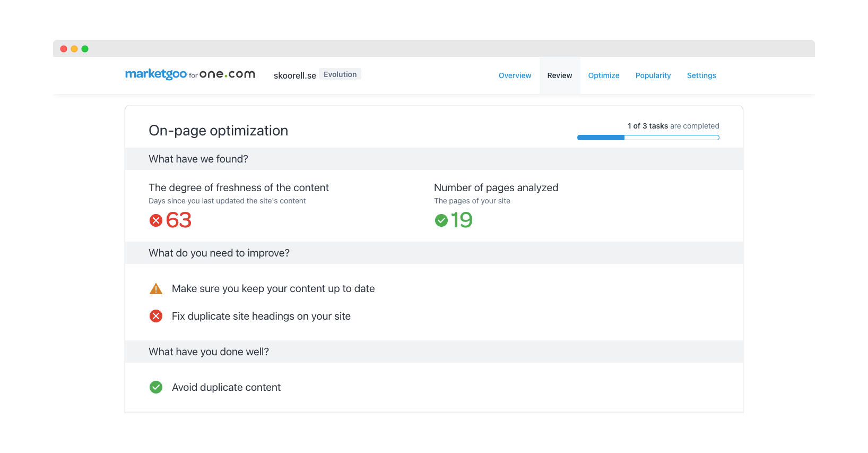
Task: Go to the Optimize tab
Action: [x=604, y=75]
